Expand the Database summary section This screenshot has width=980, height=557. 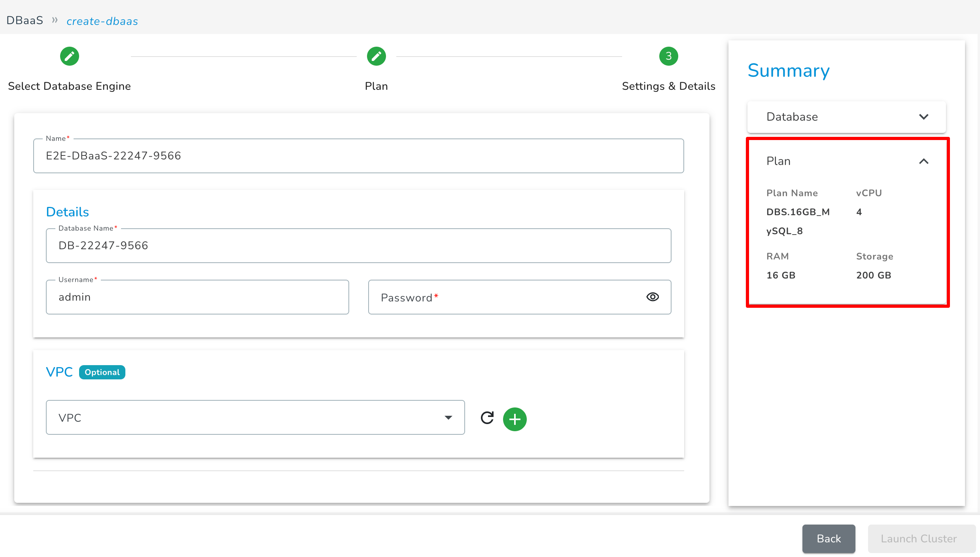pos(847,117)
